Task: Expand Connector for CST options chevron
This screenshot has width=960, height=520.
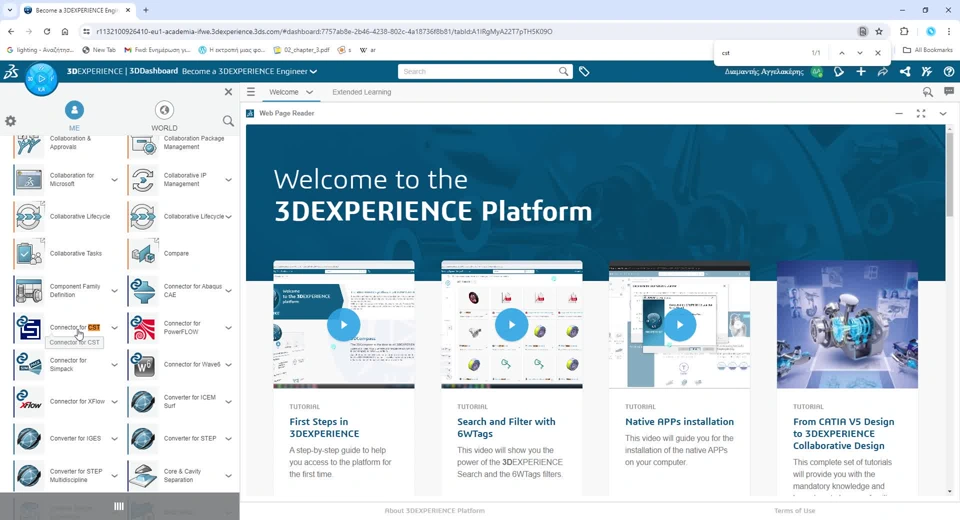Action: coord(114,328)
